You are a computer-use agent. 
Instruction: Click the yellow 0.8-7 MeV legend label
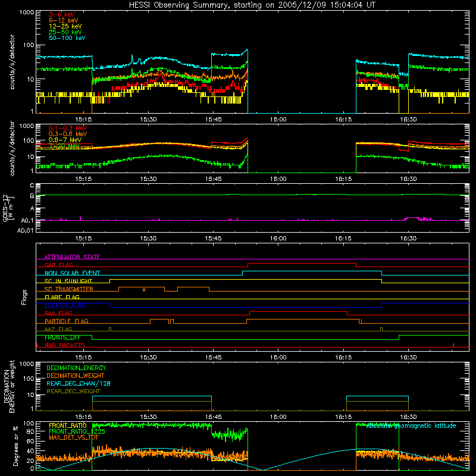pyautogui.click(x=65, y=140)
